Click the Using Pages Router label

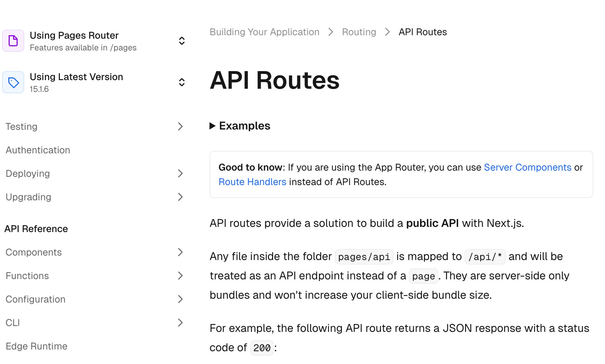(x=74, y=35)
